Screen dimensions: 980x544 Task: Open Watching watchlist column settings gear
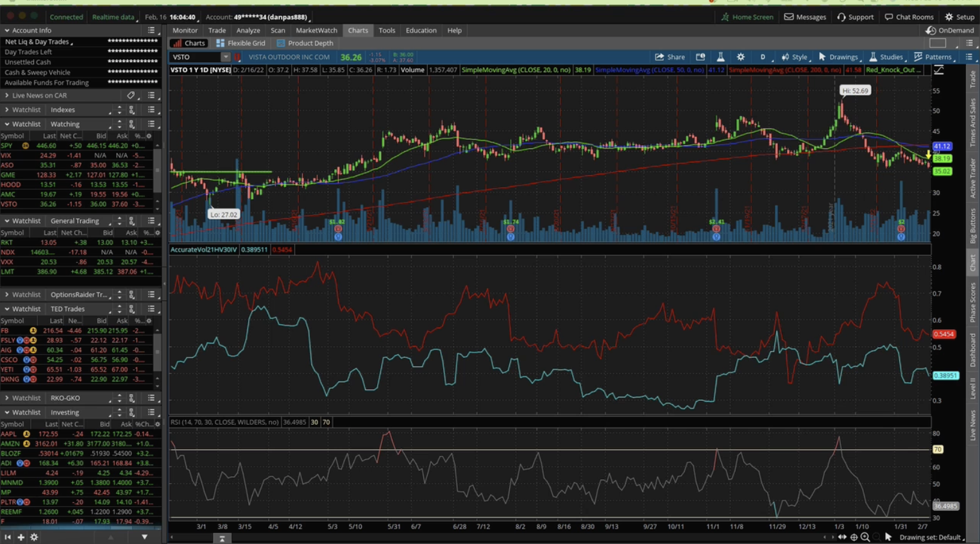(149, 136)
